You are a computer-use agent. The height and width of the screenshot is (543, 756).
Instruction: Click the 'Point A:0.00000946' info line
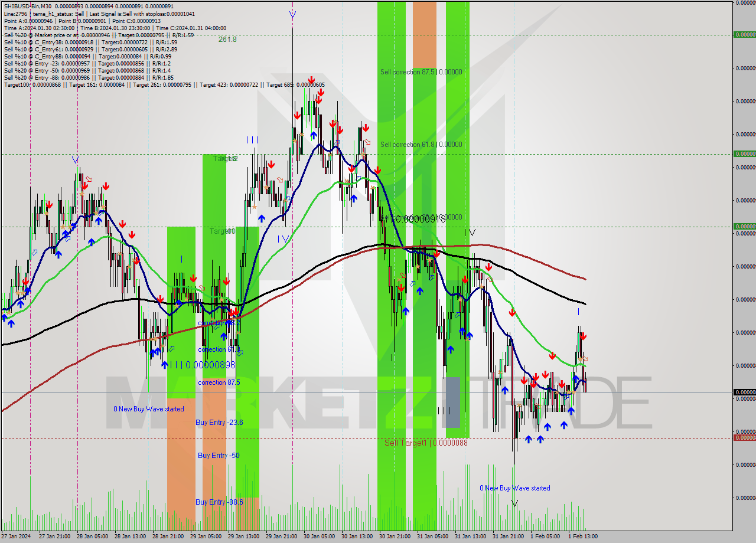82,20
